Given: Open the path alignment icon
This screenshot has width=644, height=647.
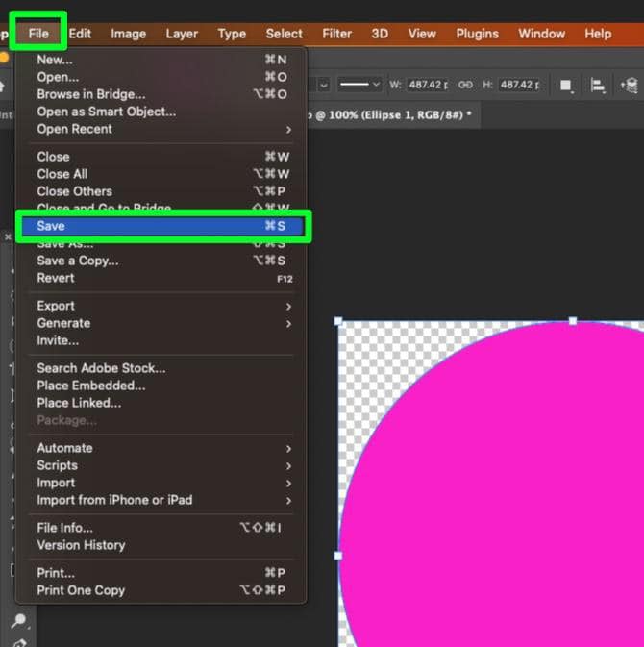Looking at the screenshot, I should [597, 86].
